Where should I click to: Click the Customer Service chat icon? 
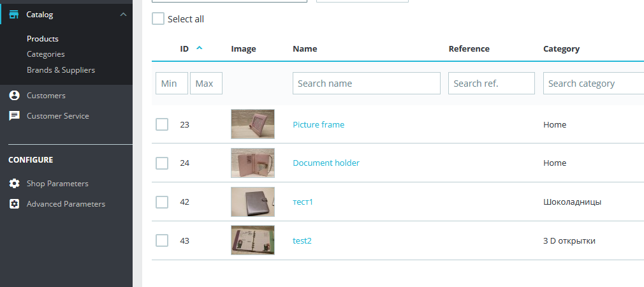pos(14,116)
